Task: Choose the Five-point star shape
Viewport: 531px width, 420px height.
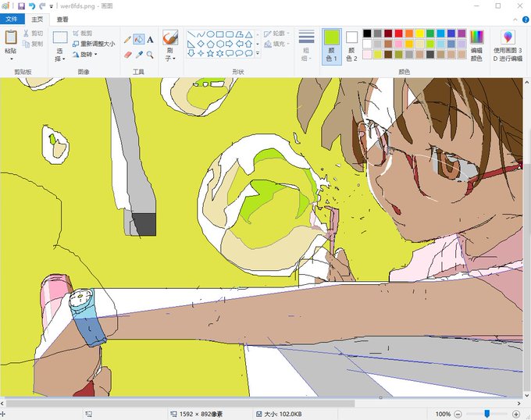Action: pos(210,53)
